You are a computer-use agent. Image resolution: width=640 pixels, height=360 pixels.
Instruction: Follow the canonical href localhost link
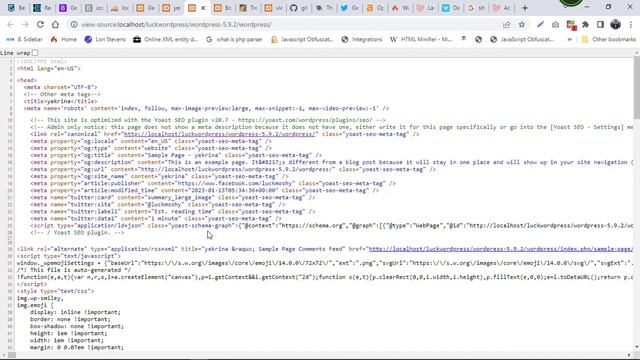point(220,134)
